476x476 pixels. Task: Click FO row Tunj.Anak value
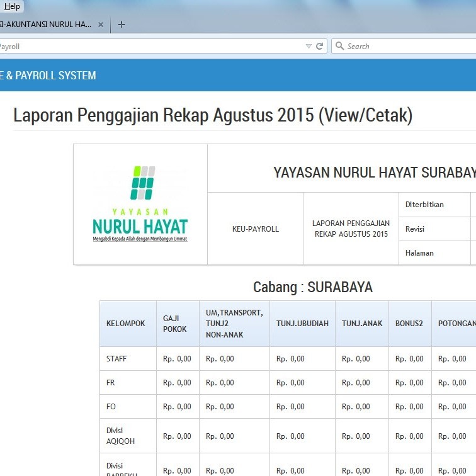click(x=356, y=407)
